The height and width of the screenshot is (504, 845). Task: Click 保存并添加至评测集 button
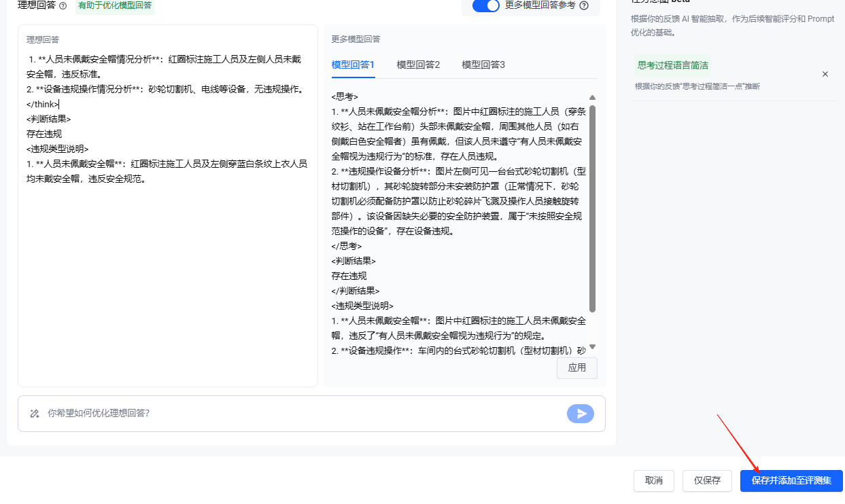[791, 480]
